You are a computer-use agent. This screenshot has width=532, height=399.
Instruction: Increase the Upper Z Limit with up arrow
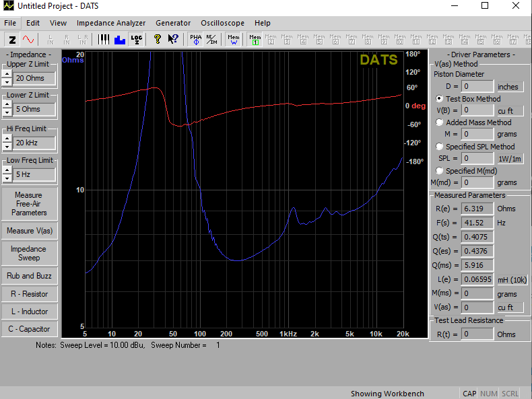coord(7,74)
